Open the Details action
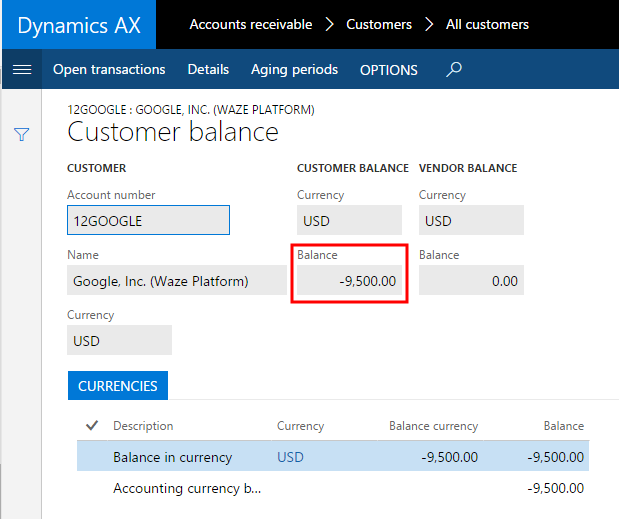This screenshot has width=619, height=519. pyautogui.click(x=208, y=69)
